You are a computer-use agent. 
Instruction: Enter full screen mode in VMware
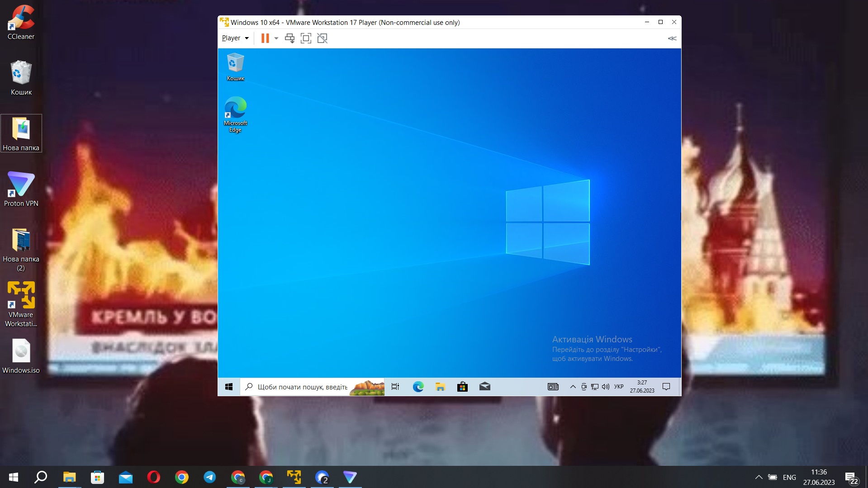(306, 38)
